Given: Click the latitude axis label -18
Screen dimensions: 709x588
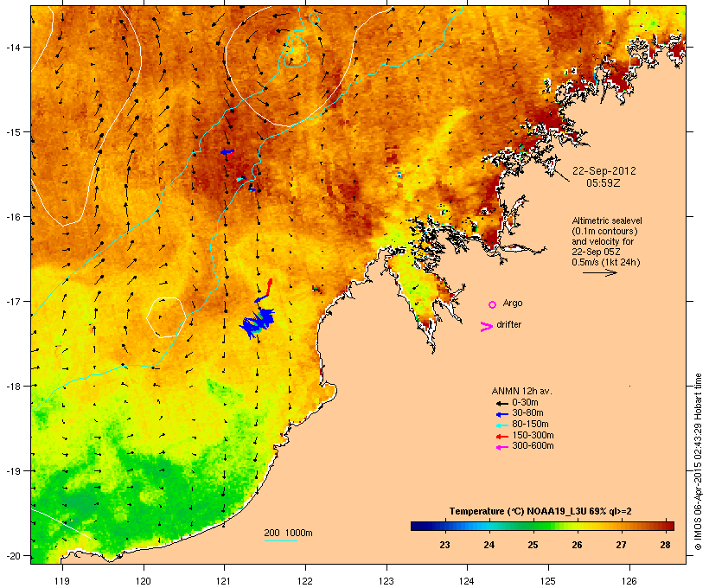Looking at the screenshot, I should pos(12,386).
